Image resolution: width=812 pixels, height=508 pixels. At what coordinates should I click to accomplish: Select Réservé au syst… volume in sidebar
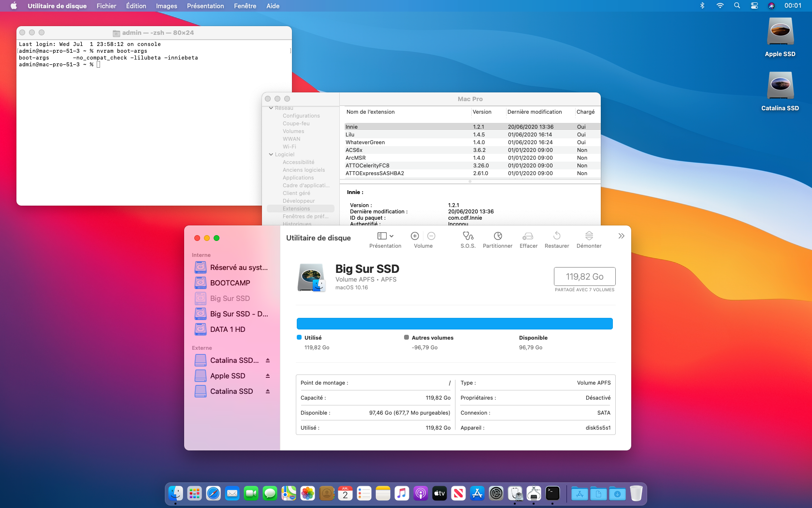click(x=232, y=268)
